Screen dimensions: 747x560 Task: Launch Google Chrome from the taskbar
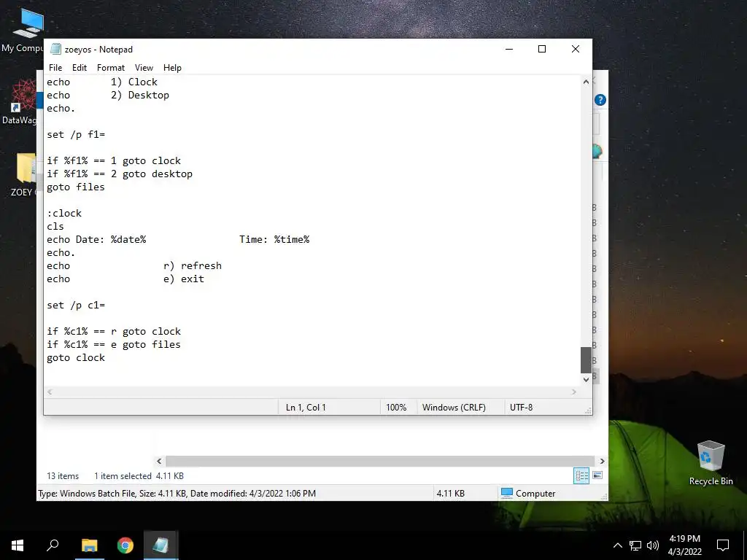pyautogui.click(x=125, y=545)
